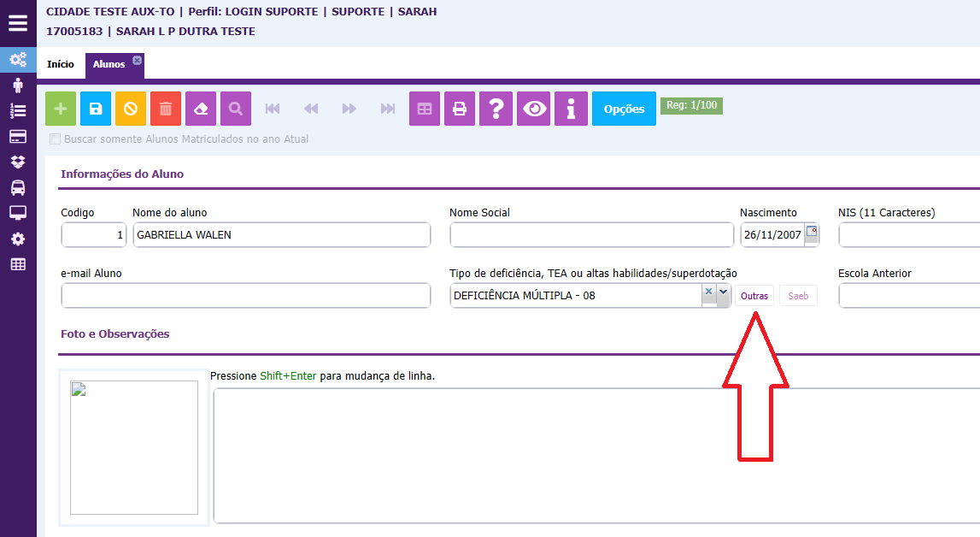
Task: Open help with the question mark icon
Action: pyautogui.click(x=495, y=109)
